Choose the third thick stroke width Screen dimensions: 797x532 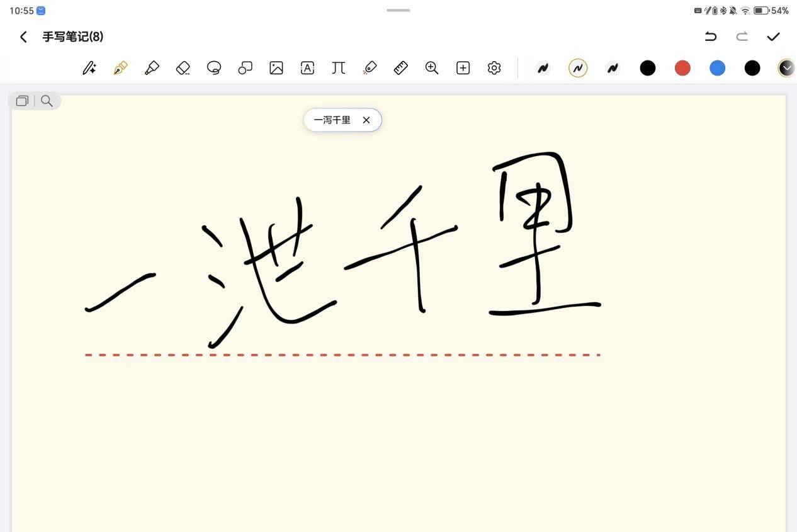point(613,68)
